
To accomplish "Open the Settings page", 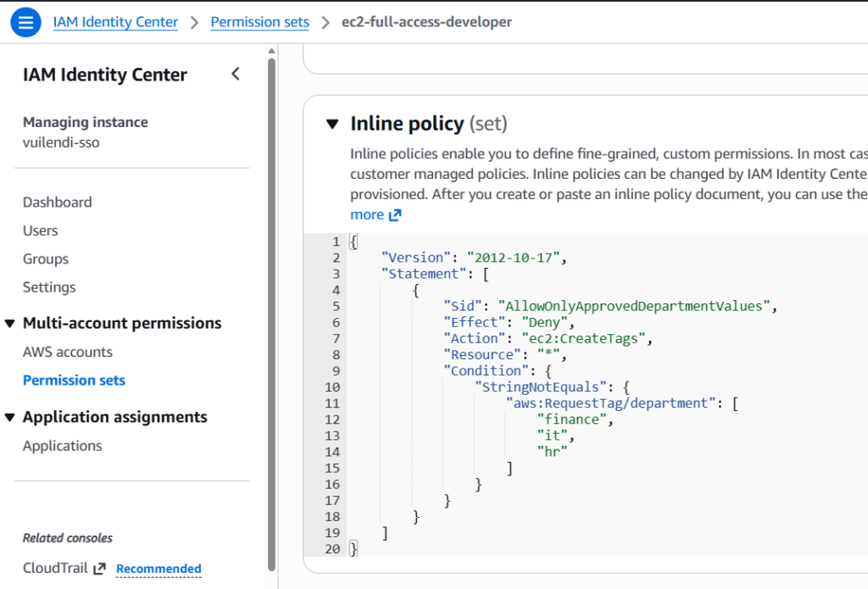I will (48, 286).
